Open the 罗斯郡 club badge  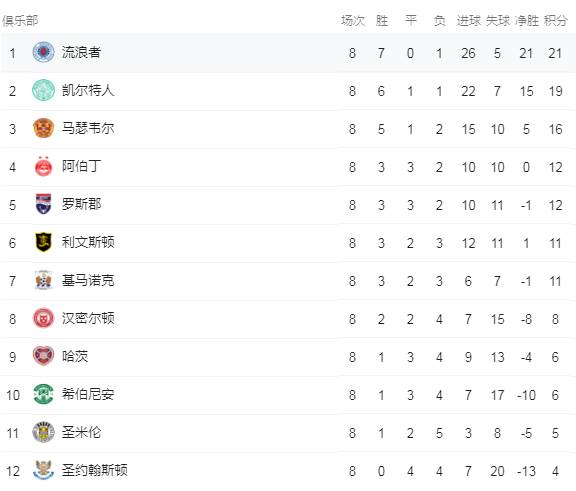coord(43,204)
